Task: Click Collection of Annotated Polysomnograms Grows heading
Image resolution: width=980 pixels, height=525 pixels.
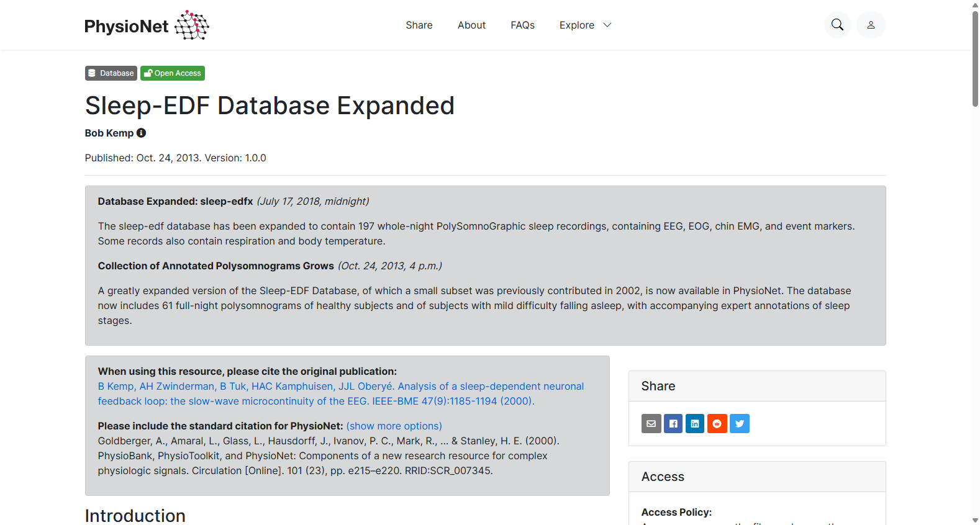Action: [x=216, y=266]
